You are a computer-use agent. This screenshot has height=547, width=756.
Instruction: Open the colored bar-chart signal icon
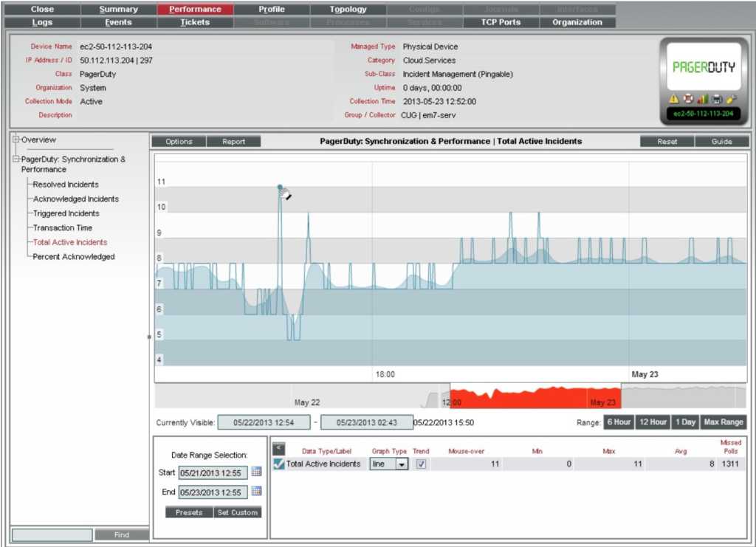point(702,99)
